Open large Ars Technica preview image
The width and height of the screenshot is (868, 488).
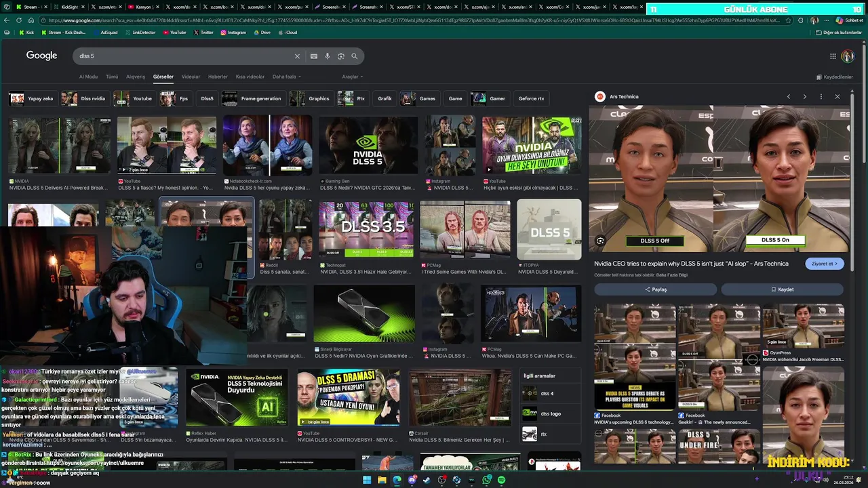(719, 178)
